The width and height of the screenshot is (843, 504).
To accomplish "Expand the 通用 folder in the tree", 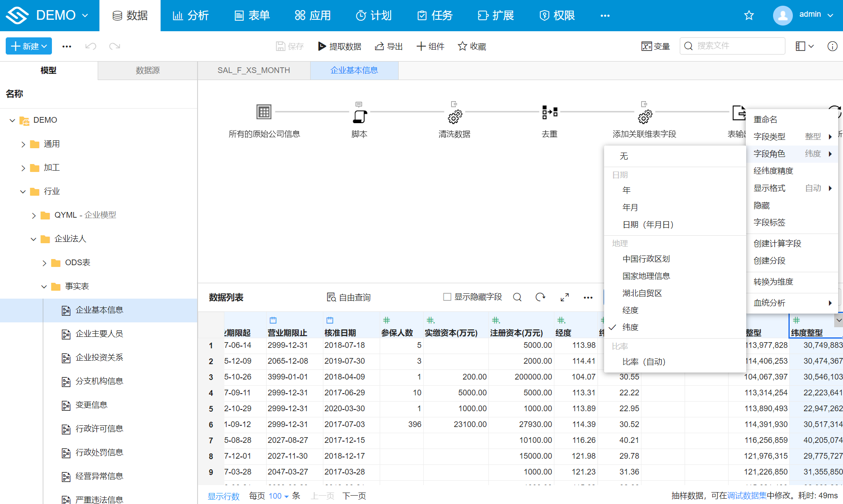I will point(23,144).
